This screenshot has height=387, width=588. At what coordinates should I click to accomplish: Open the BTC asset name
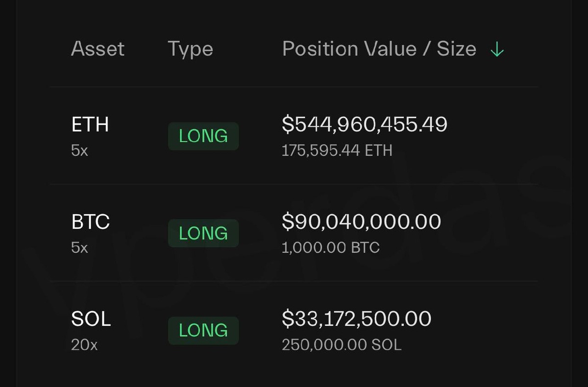click(90, 222)
